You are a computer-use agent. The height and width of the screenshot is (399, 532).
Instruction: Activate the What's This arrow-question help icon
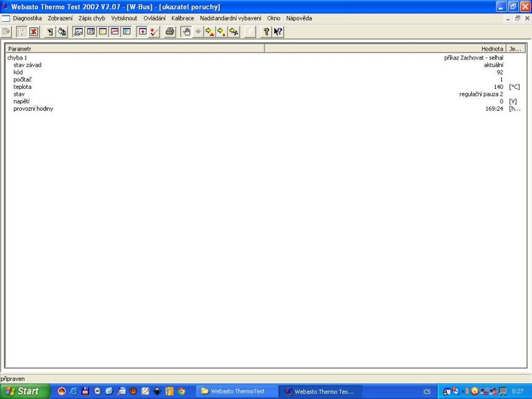279,32
